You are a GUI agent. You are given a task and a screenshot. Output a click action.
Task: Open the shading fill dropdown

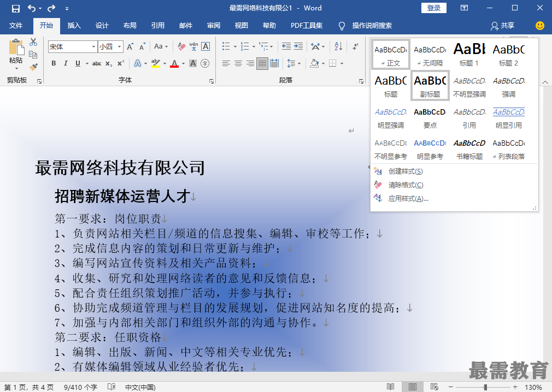point(323,64)
